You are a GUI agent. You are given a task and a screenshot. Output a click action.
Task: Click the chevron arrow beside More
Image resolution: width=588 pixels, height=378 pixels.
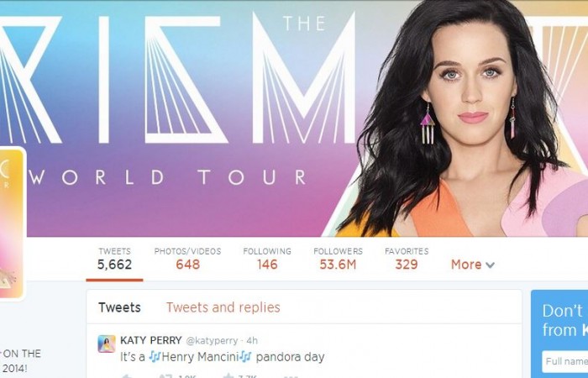(x=490, y=265)
